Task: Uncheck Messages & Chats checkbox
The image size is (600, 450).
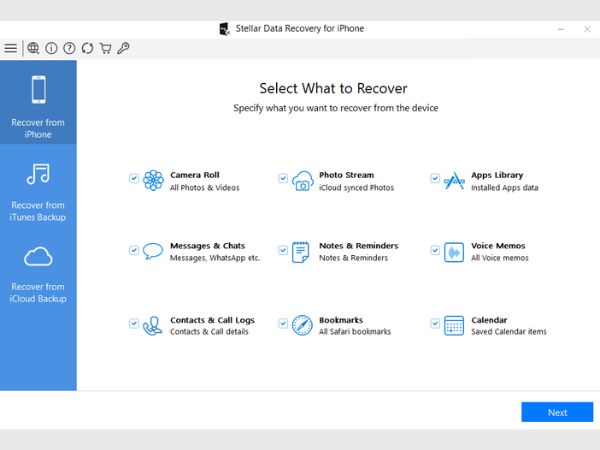Action: click(x=134, y=250)
